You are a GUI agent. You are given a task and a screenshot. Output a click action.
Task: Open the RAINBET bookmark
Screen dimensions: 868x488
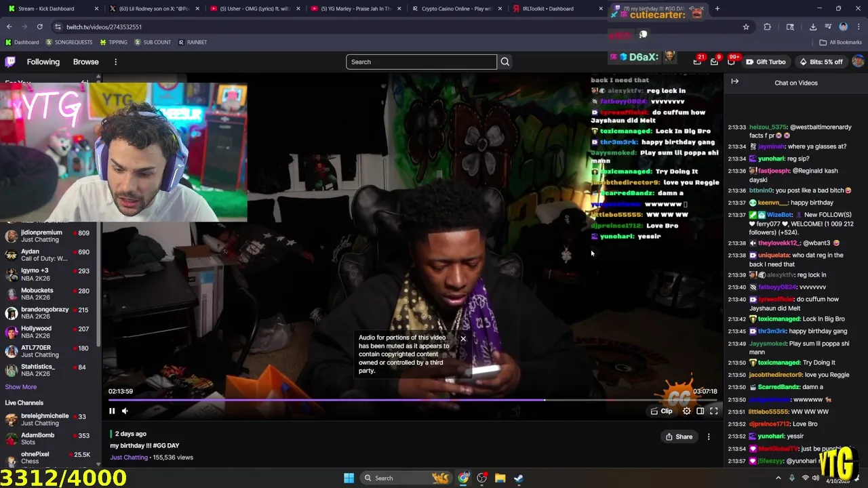[193, 42]
